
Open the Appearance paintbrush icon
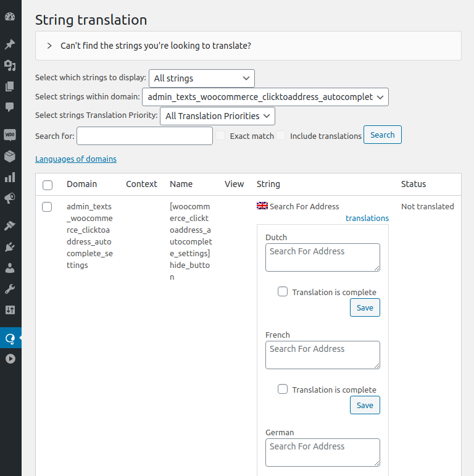[10, 226]
